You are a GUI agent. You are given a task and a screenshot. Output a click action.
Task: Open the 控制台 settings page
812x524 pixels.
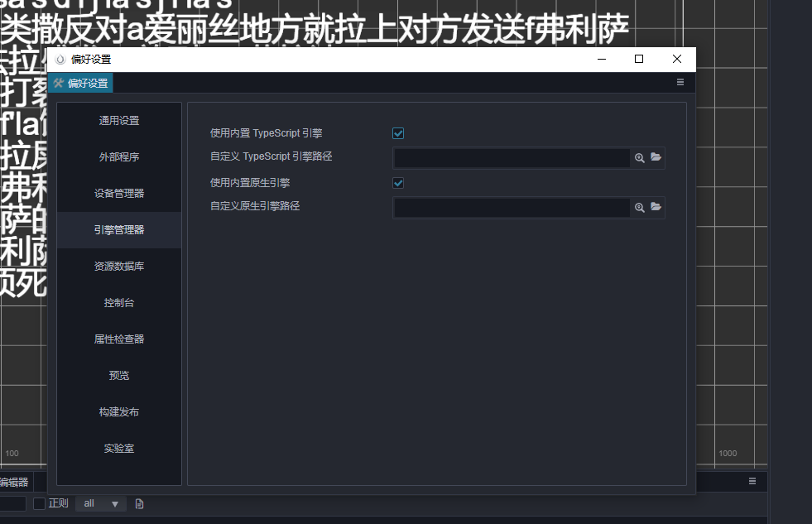click(x=119, y=303)
